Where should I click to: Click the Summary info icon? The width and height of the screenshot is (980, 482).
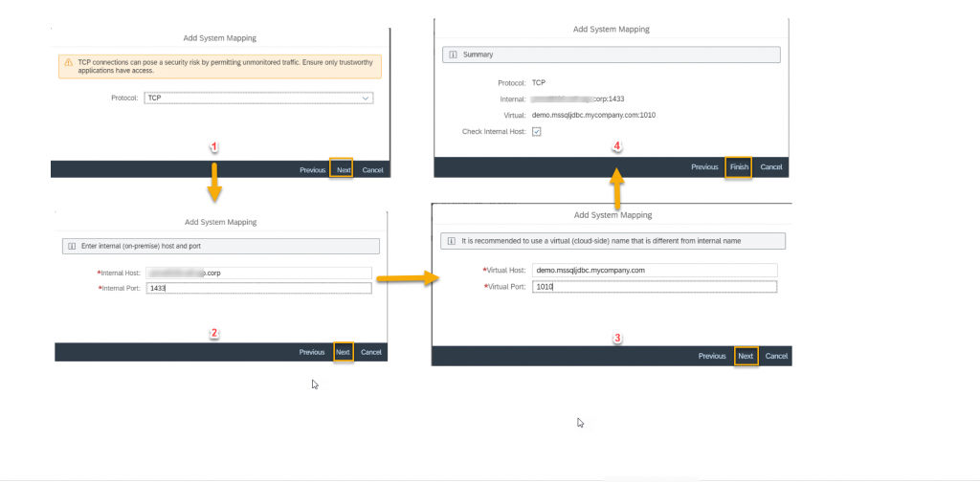click(454, 55)
